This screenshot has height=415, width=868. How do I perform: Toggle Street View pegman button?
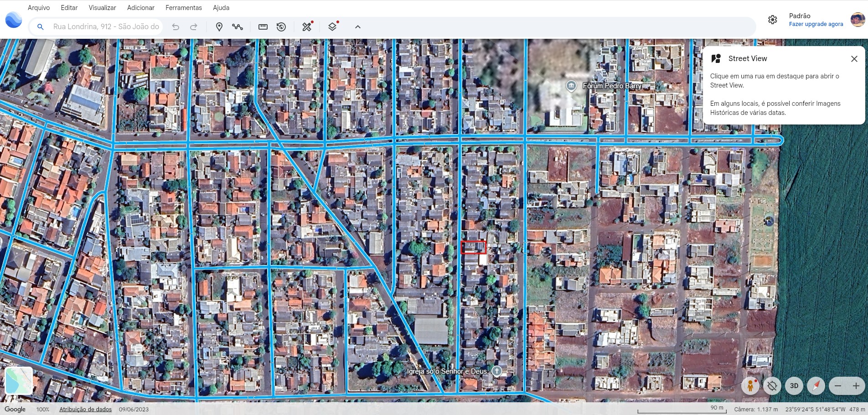pyautogui.click(x=750, y=386)
